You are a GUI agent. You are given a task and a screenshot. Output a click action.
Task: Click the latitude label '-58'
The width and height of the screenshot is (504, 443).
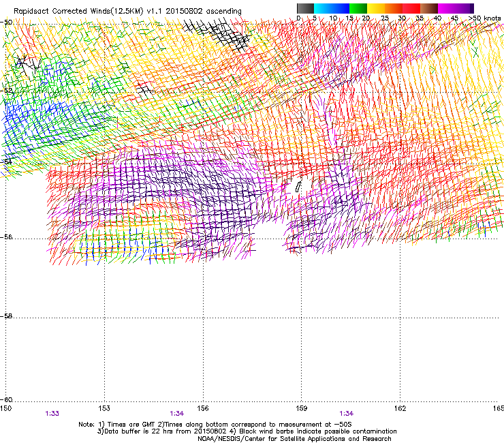pos(6,316)
